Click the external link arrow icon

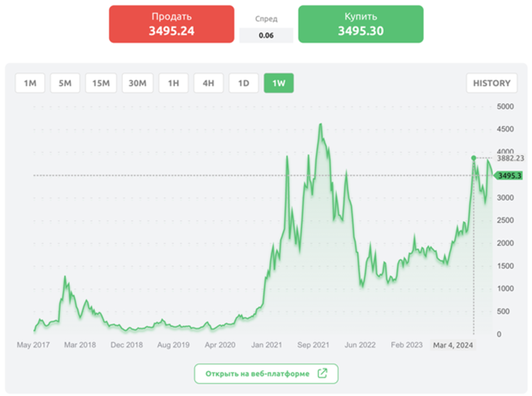click(322, 374)
